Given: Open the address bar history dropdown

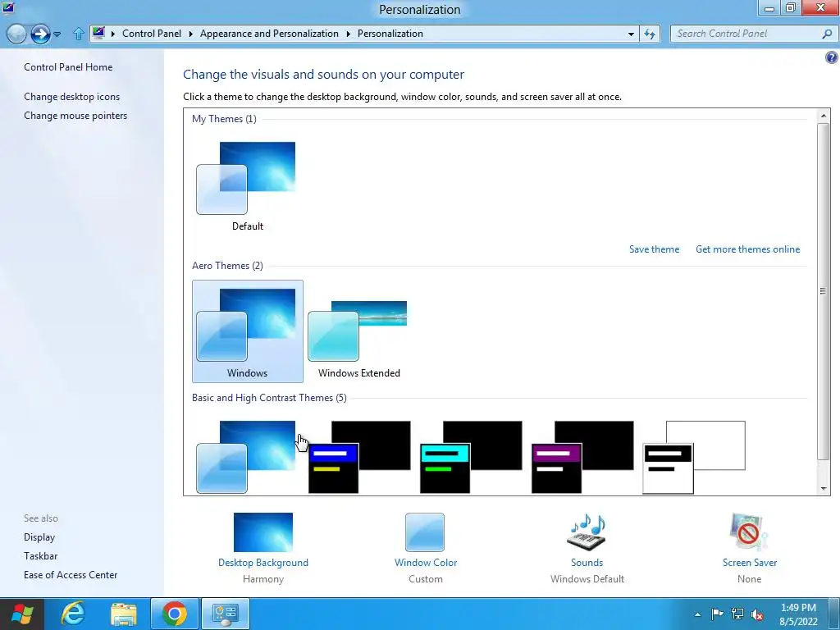Looking at the screenshot, I should (x=631, y=34).
